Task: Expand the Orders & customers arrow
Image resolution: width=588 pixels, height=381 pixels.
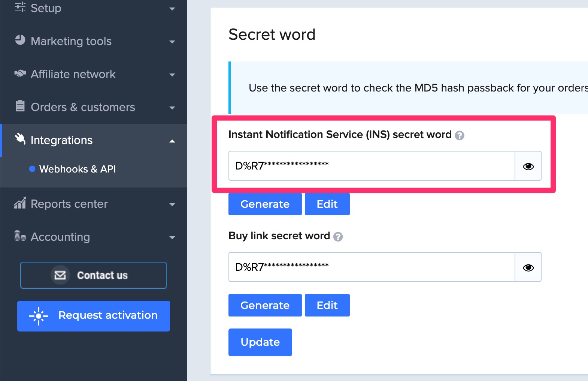Action: tap(172, 108)
